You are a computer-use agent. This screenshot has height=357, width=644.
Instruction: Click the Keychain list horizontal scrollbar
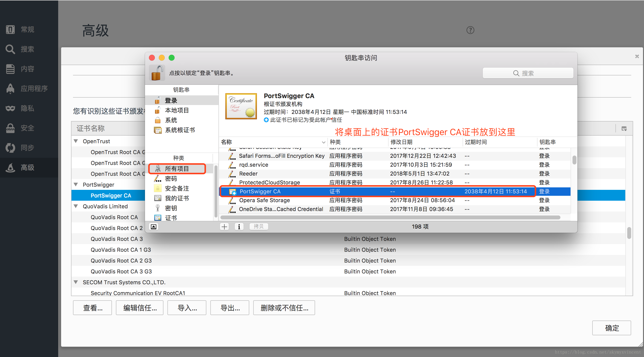coord(390,217)
